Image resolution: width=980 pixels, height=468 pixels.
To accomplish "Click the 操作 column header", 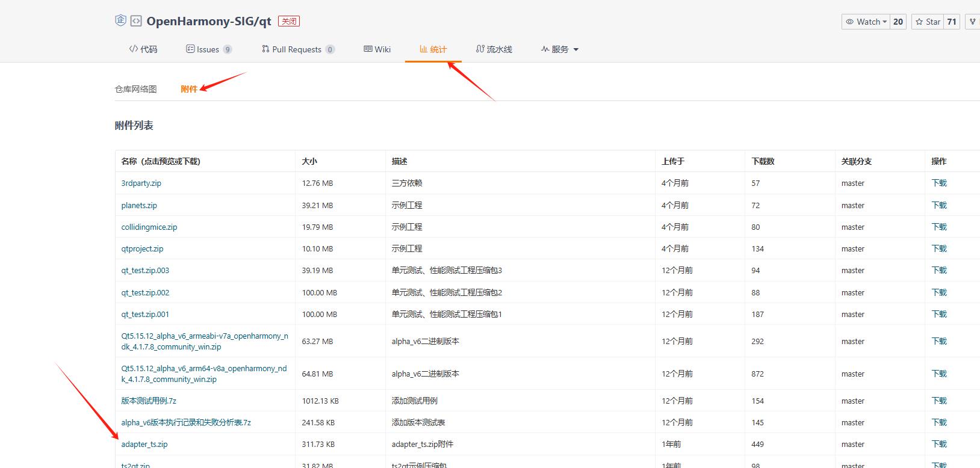I will [939, 161].
